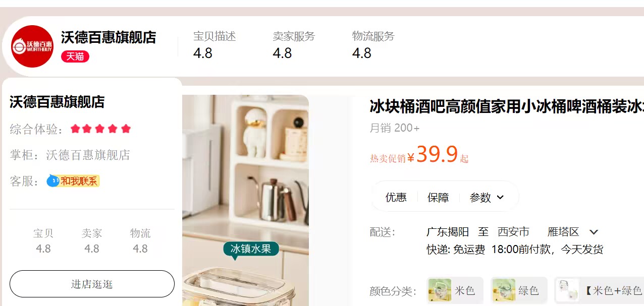This screenshot has width=644, height=306.
Task: Open the 保障 tab
Action: click(438, 197)
